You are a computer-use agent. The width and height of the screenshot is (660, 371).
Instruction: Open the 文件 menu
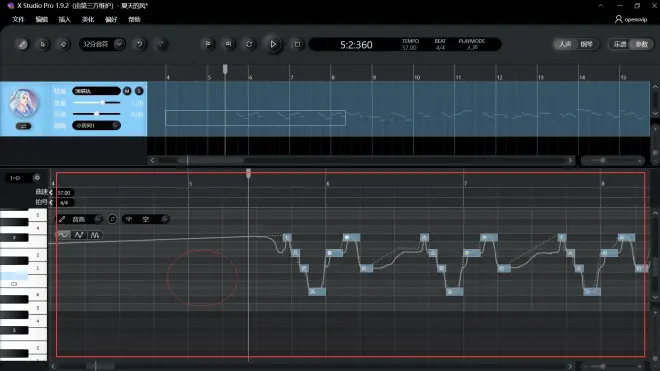point(18,19)
